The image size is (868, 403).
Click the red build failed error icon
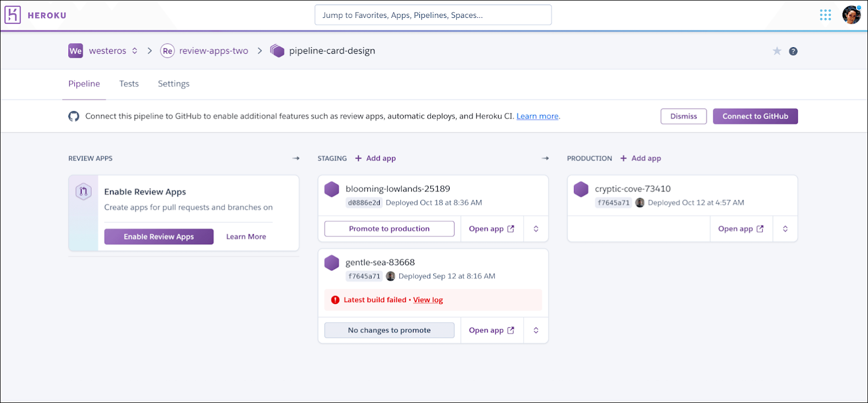(335, 300)
